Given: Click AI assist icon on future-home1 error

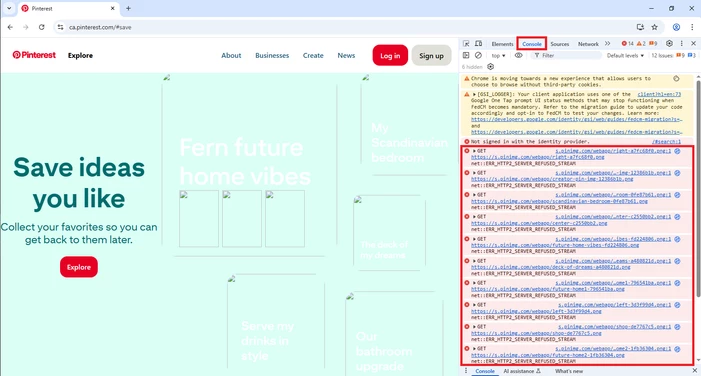Looking at the screenshot, I should [677, 283].
